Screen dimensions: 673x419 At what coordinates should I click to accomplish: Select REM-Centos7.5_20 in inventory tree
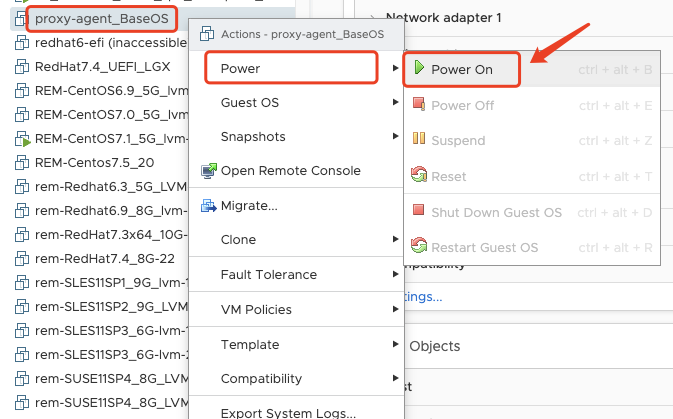click(x=94, y=162)
